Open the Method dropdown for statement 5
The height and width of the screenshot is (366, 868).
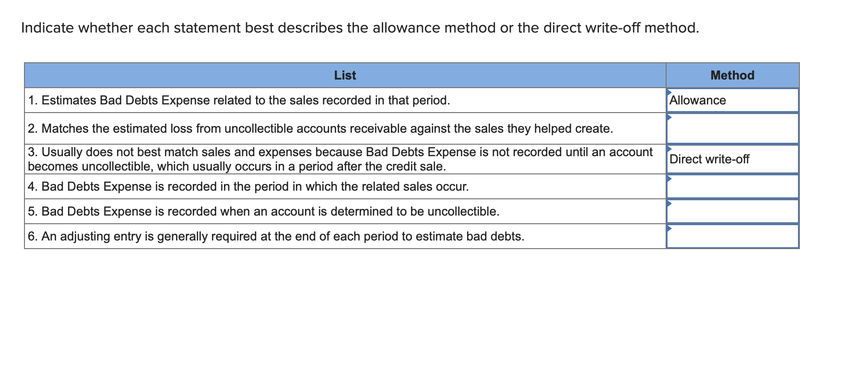731,211
